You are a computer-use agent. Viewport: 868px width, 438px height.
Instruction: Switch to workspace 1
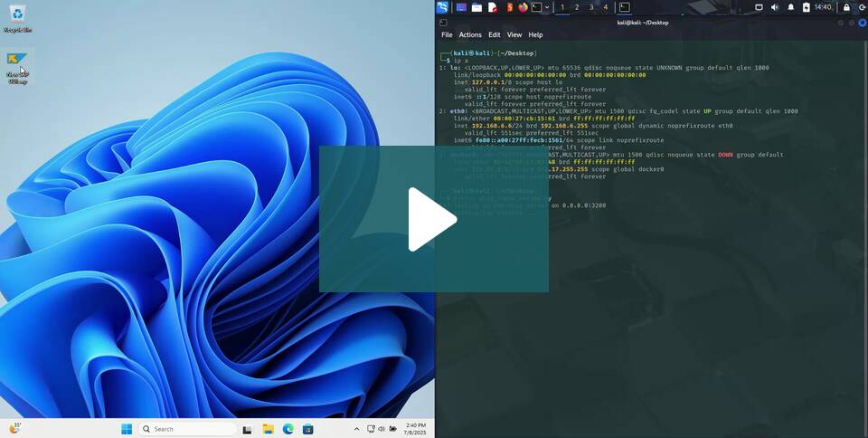(x=562, y=7)
